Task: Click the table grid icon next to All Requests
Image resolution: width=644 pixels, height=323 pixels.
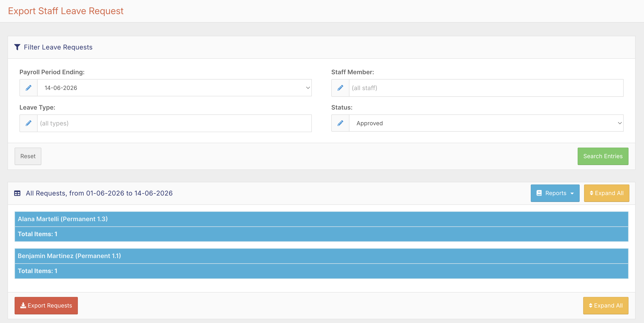Action: 17,193
